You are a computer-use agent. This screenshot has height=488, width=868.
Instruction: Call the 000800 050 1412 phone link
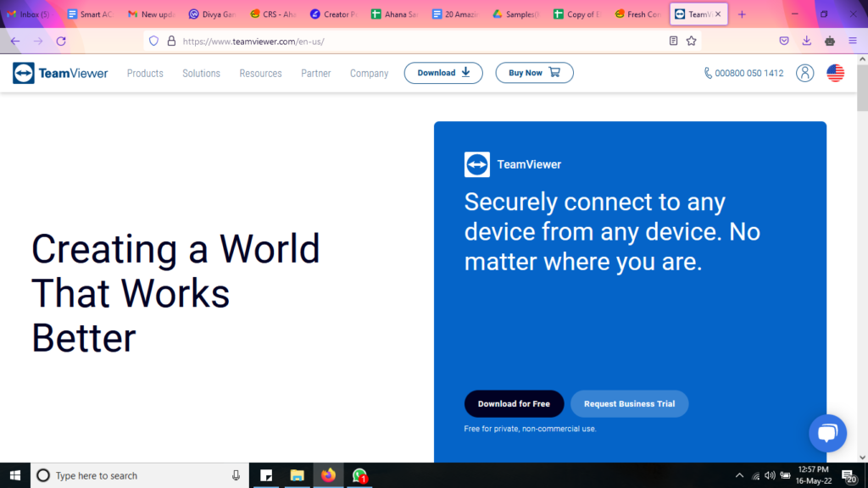tap(743, 73)
